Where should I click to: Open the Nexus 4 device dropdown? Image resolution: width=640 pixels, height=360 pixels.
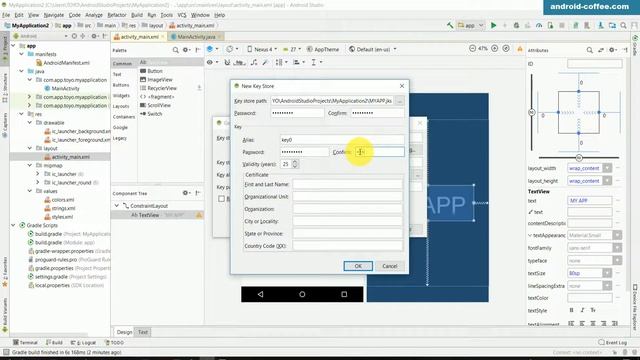click(x=262, y=49)
